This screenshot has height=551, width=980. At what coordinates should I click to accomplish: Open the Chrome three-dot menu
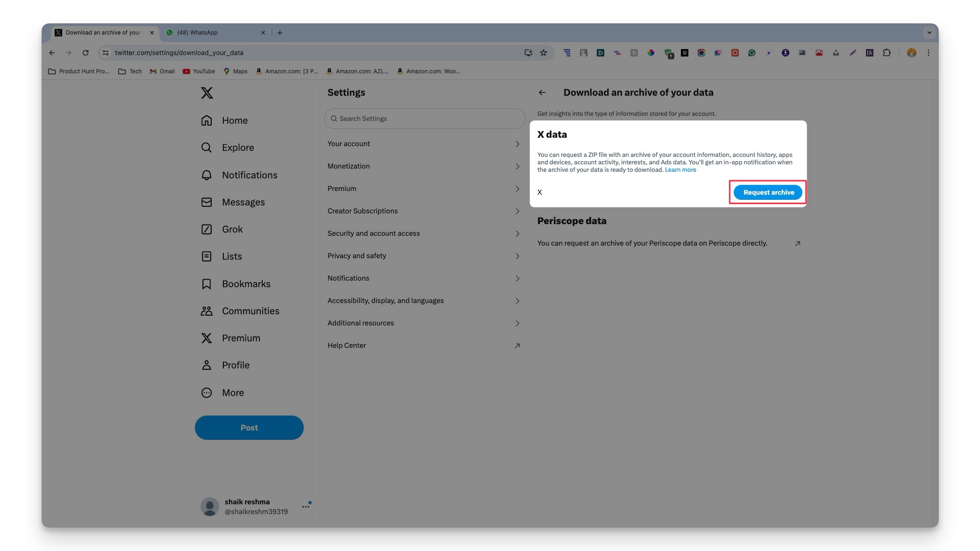929,53
